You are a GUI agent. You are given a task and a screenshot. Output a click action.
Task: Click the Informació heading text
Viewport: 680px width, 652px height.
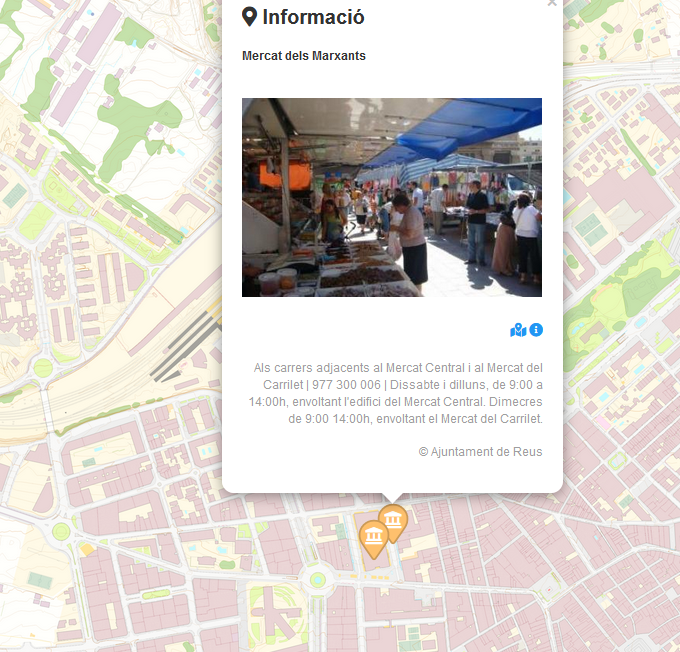[x=313, y=17]
